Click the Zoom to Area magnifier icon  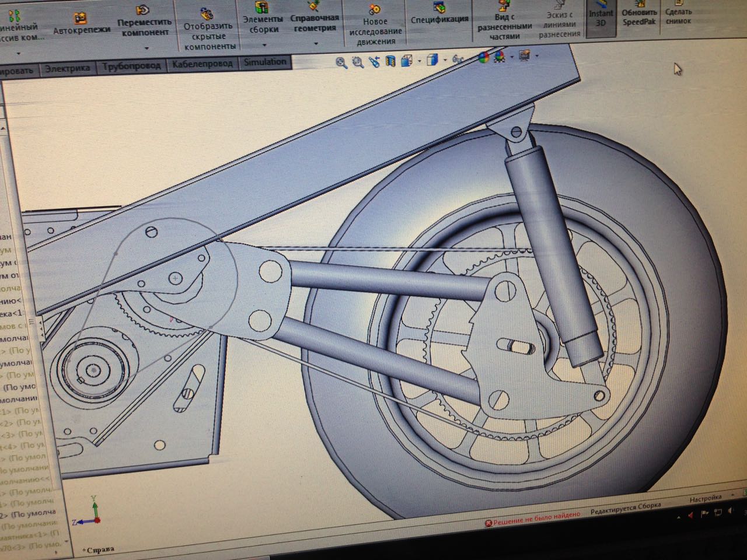(358, 62)
